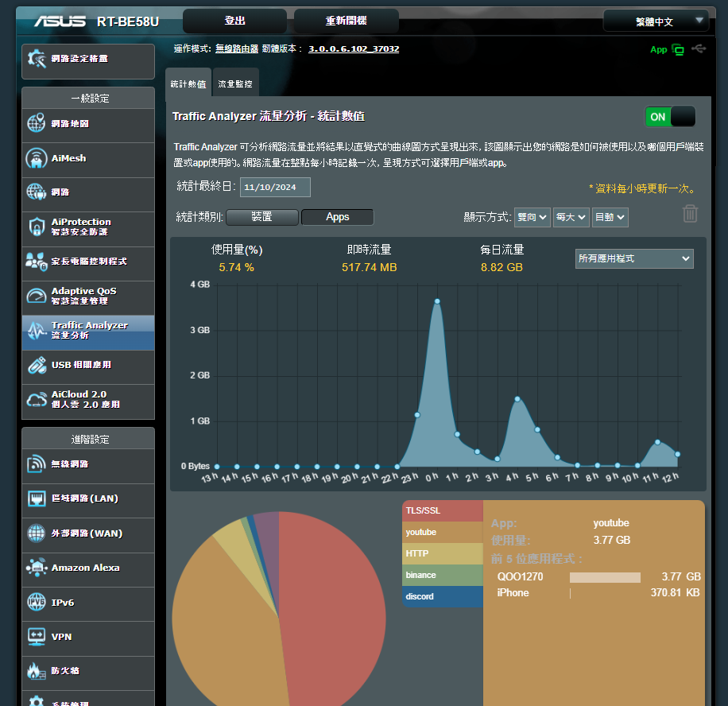
Task: Switch to the 流量監控 tab
Action: pos(235,83)
